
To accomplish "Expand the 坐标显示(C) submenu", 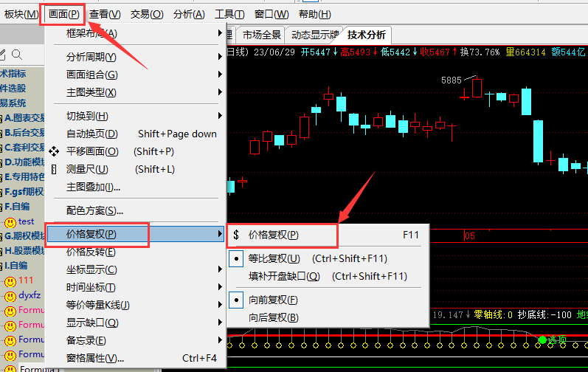I will 136,269.
